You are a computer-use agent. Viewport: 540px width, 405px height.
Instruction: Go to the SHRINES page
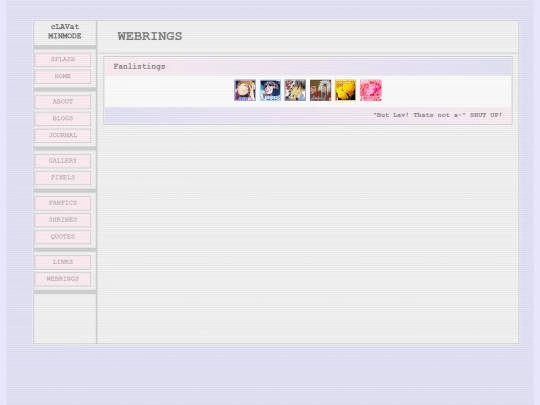(x=63, y=220)
